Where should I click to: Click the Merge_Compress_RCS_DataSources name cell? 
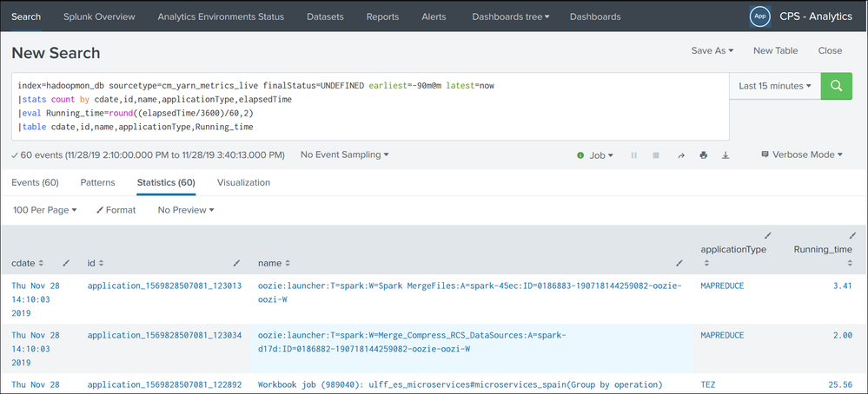(x=412, y=342)
